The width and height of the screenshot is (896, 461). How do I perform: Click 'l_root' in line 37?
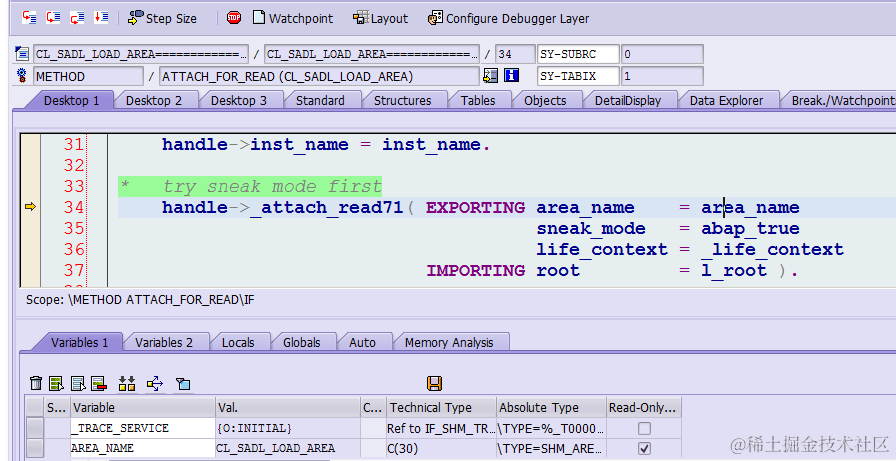pyautogui.click(x=734, y=270)
